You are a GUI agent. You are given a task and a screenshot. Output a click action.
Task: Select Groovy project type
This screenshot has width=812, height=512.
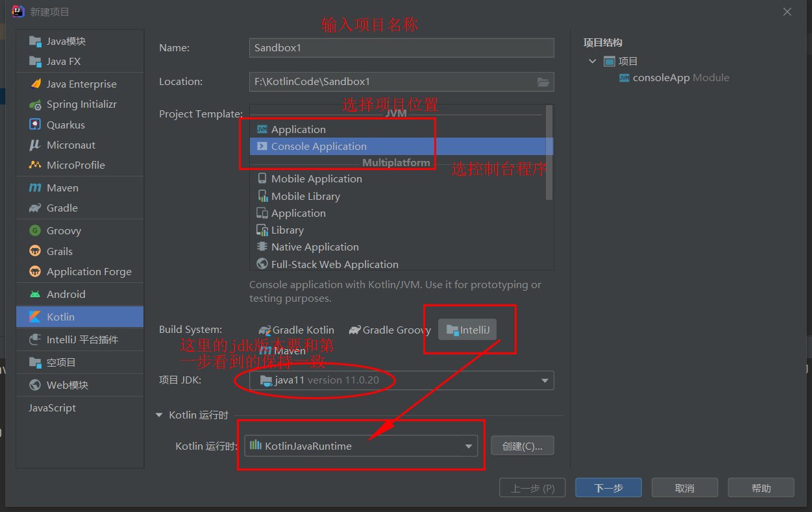click(x=80, y=230)
